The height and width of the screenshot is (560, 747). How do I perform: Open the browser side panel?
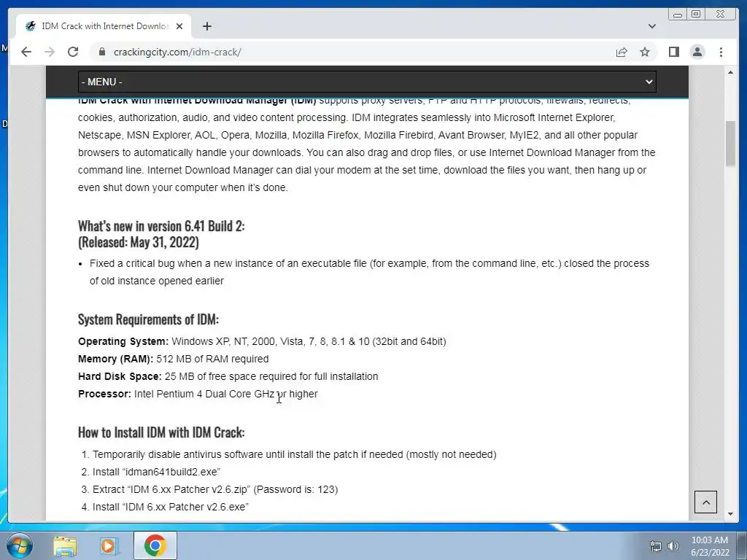pyautogui.click(x=673, y=52)
